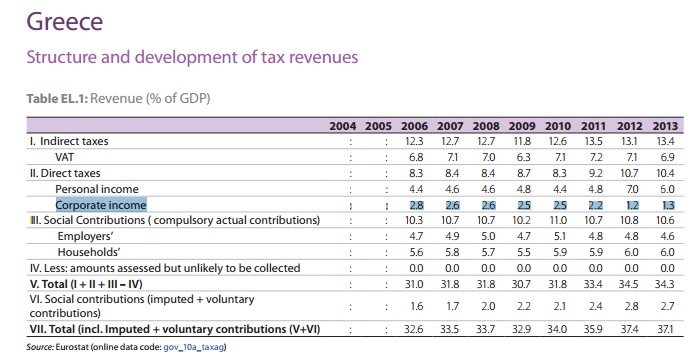Select the highlighted Corporate income row label
The image size is (700, 362).
[x=101, y=205]
